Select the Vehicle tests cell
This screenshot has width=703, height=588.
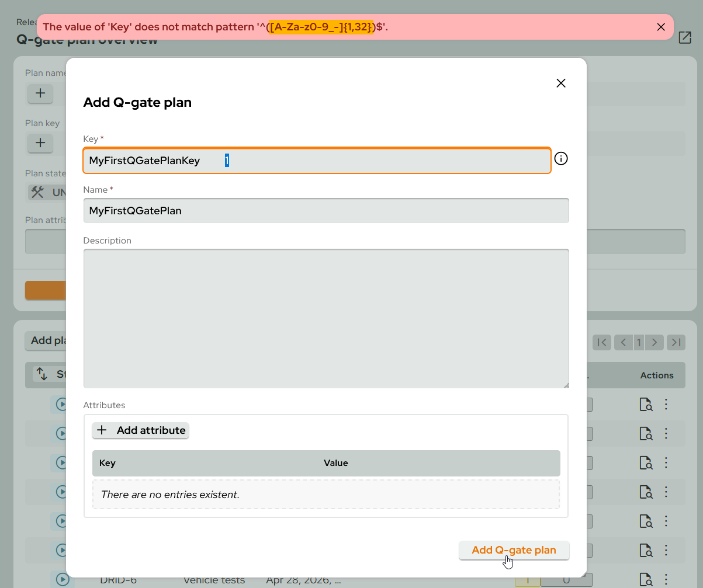pos(214,580)
